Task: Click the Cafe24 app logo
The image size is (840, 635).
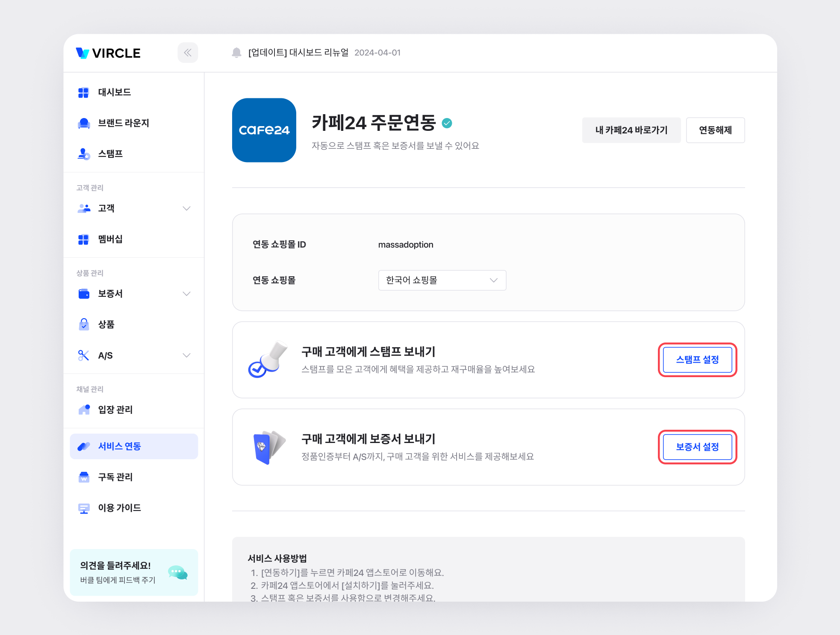Action: [264, 130]
